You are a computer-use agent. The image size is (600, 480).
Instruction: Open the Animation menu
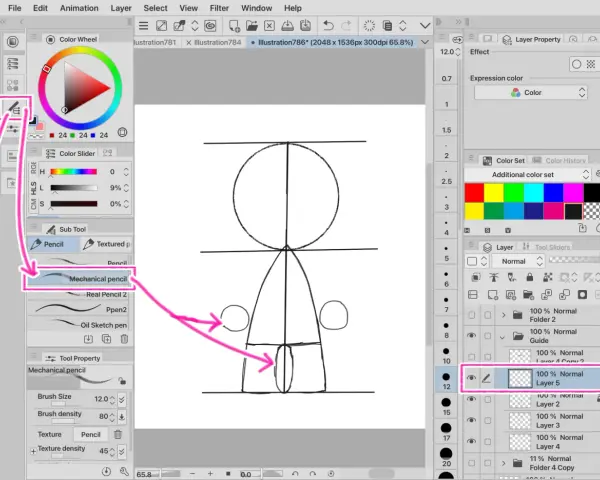pos(79,8)
